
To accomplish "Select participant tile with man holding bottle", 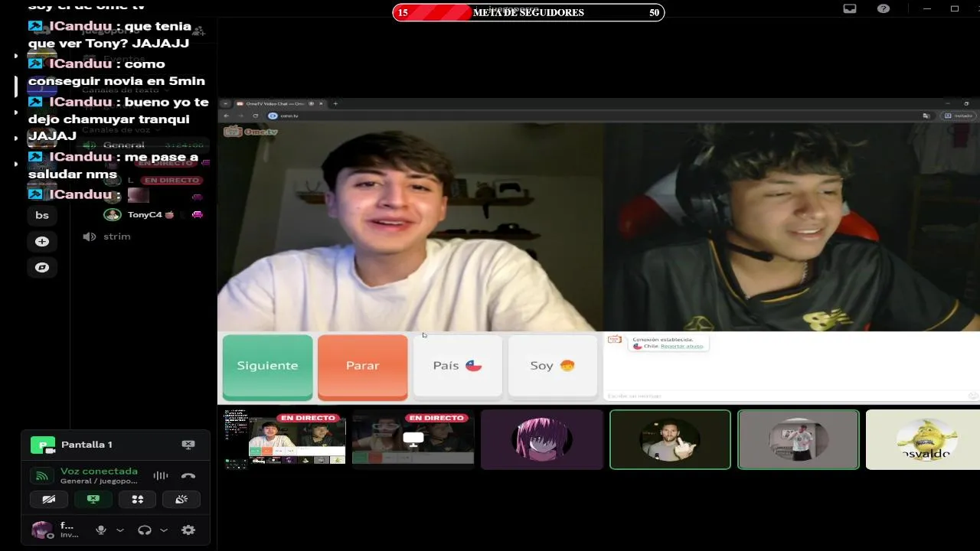I will 670,440.
